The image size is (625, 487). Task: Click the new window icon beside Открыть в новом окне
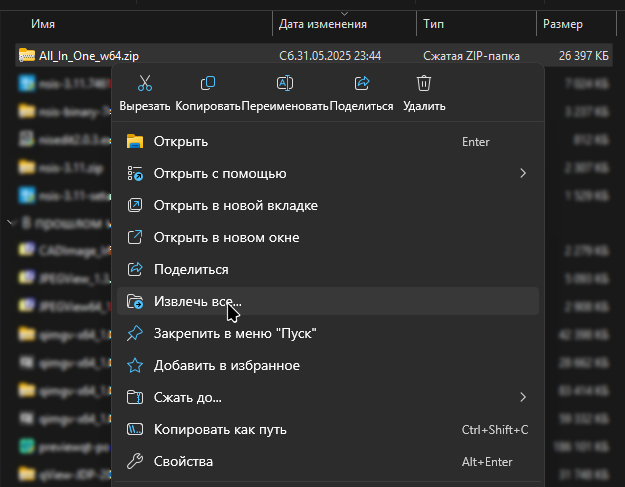(x=135, y=238)
